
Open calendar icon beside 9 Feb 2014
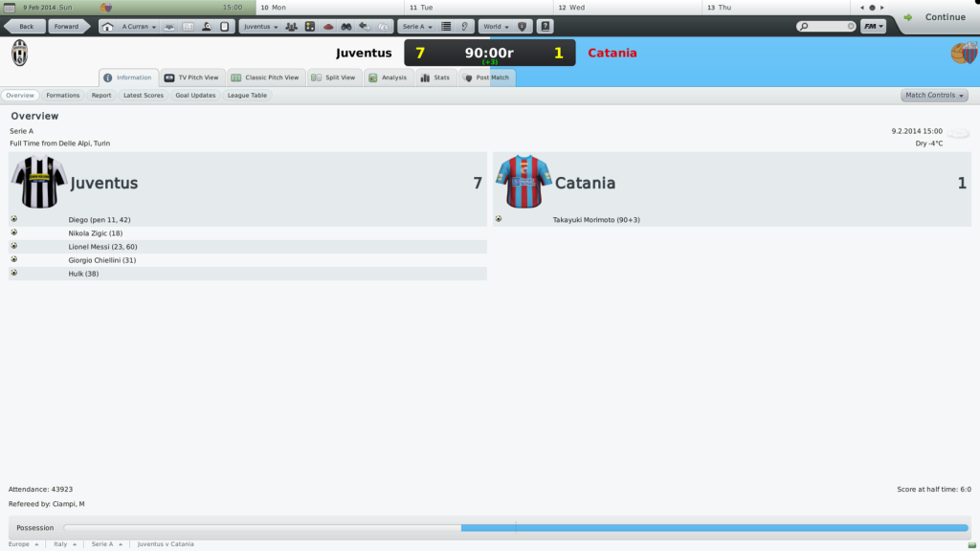(9, 8)
